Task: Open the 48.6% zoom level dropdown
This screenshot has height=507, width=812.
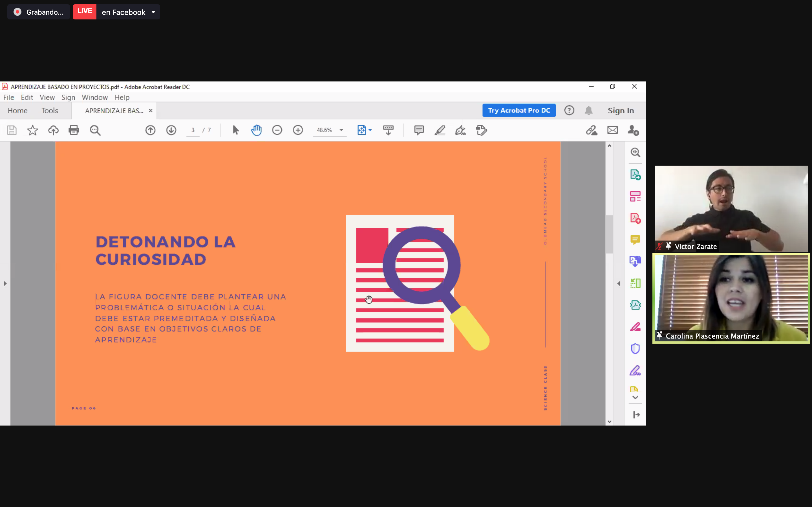Action: coord(341,130)
